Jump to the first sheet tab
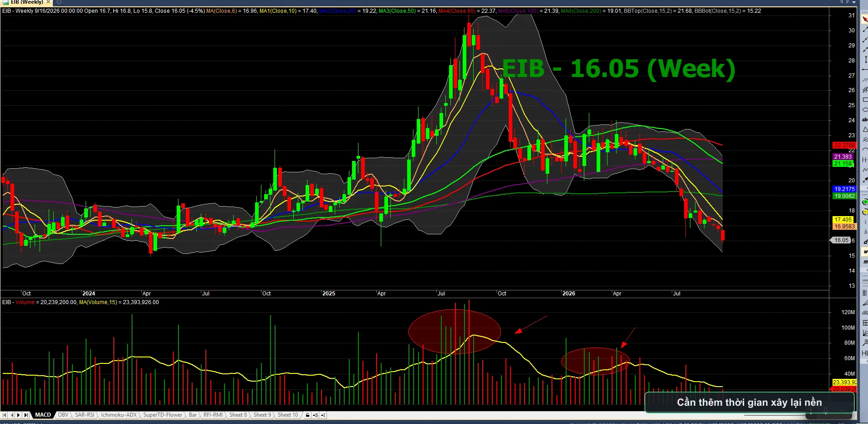The image size is (868, 424). coord(5,415)
